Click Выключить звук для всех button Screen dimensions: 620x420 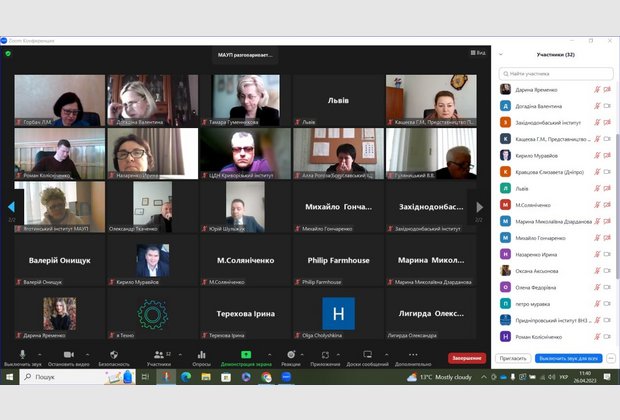(x=568, y=357)
